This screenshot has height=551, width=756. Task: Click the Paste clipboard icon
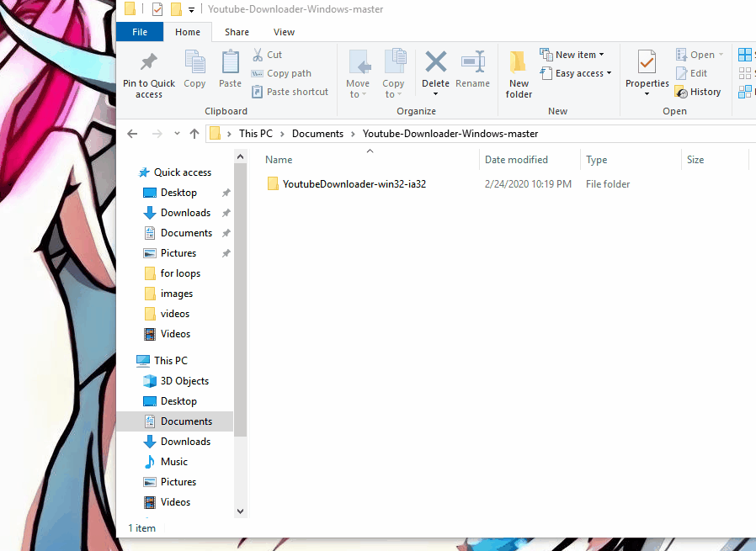(230, 61)
